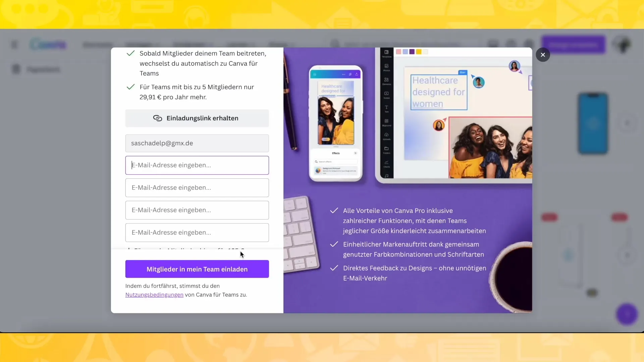Click Einladungslink erhalten button

click(x=198, y=118)
